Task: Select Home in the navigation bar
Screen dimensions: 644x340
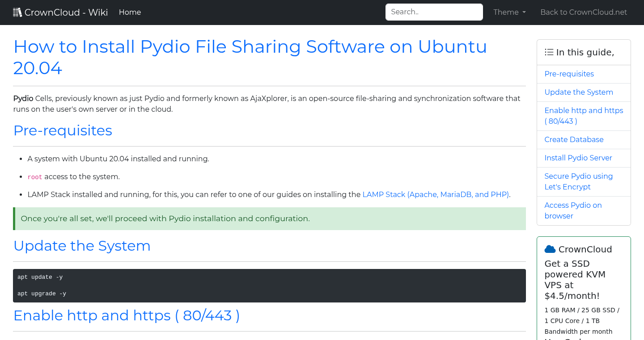Action: pos(130,12)
